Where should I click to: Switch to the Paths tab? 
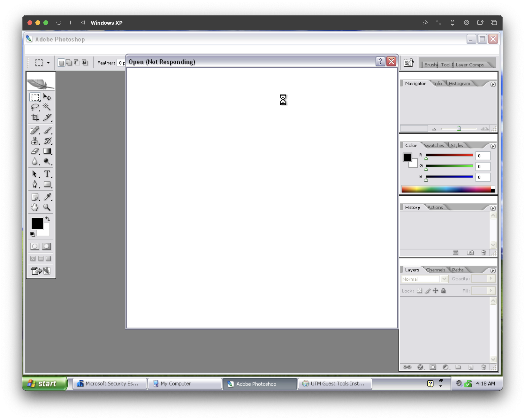click(x=458, y=269)
